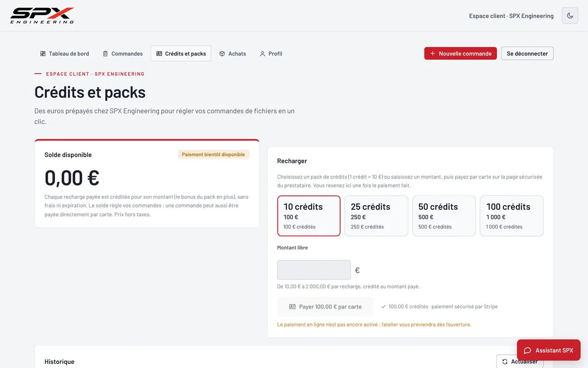
Task: Click the orange online payment not activated warning
Action: point(374,325)
